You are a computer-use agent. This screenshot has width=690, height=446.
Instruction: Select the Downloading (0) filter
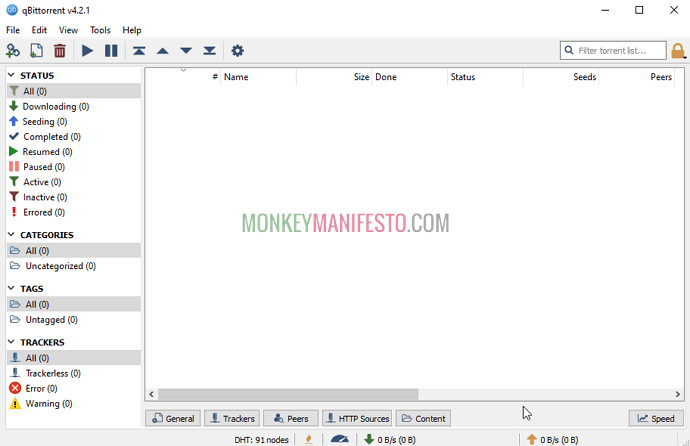point(74,106)
